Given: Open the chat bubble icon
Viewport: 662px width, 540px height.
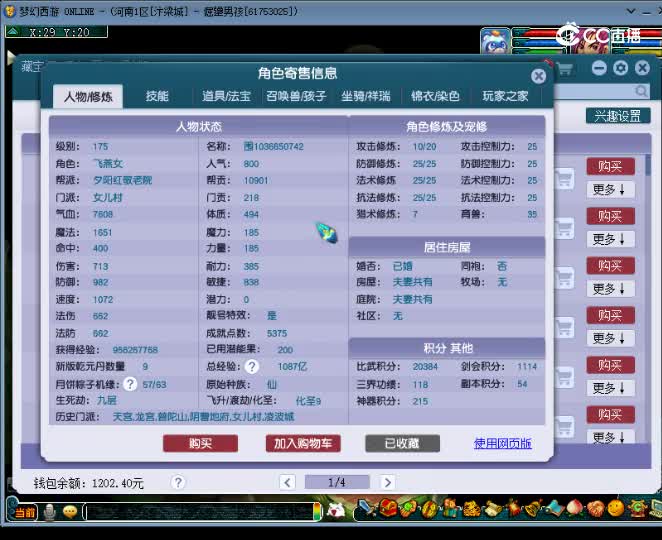Looking at the screenshot, I should click(x=70, y=512).
